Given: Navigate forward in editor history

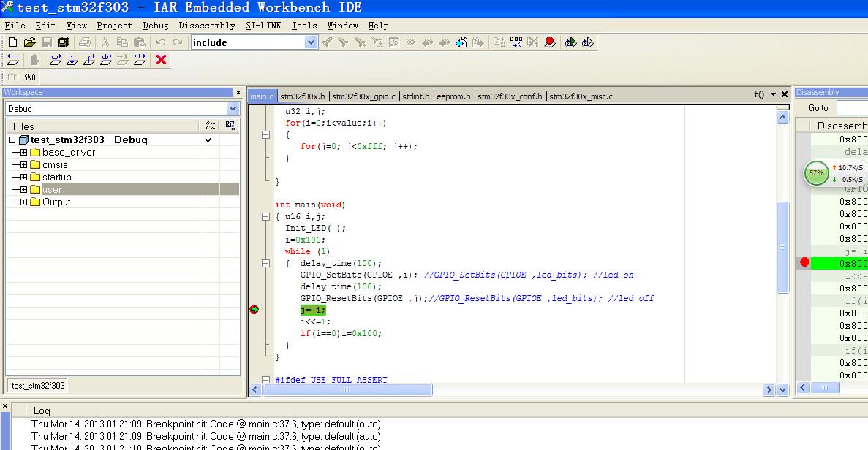Looking at the screenshot, I should pyautogui.click(x=478, y=42).
